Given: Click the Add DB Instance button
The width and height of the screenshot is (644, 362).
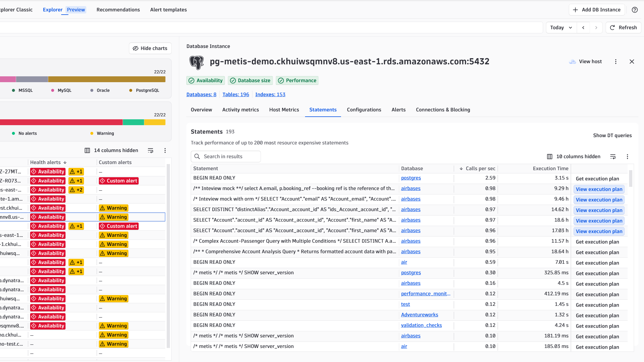Looking at the screenshot, I should tap(597, 10).
